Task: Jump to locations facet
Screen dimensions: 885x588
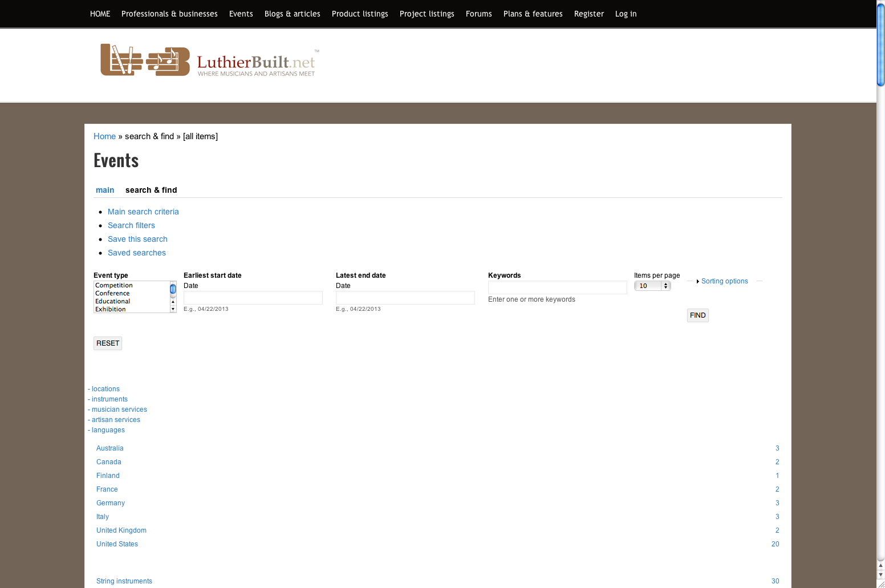Action: coord(105,389)
